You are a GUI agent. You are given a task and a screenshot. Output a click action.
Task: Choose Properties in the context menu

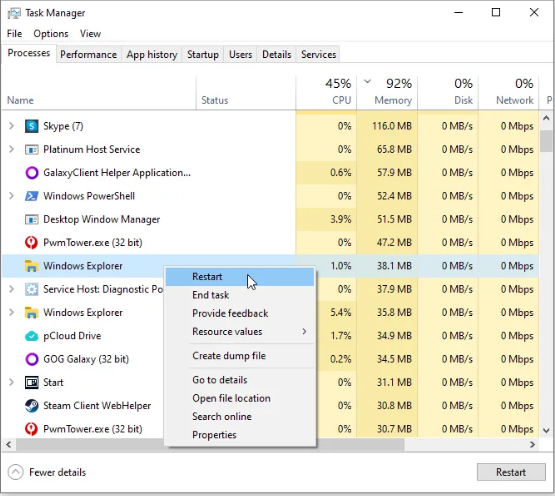(x=240, y=435)
